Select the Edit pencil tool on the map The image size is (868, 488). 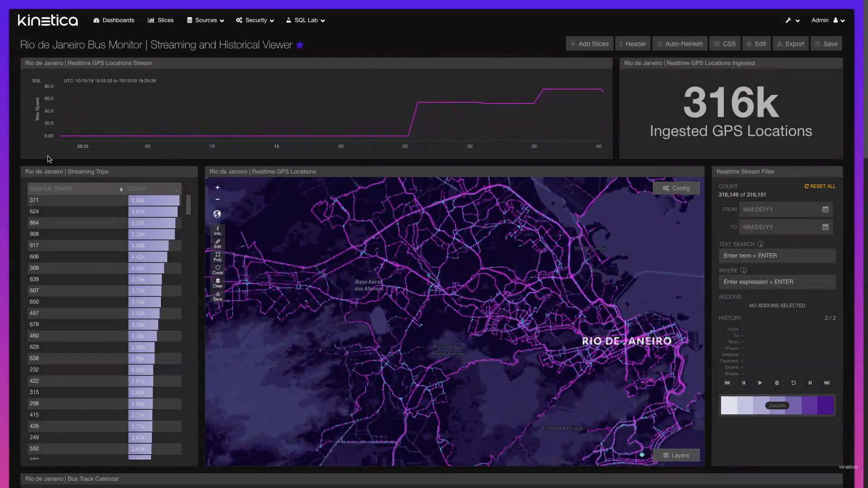[217, 244]
